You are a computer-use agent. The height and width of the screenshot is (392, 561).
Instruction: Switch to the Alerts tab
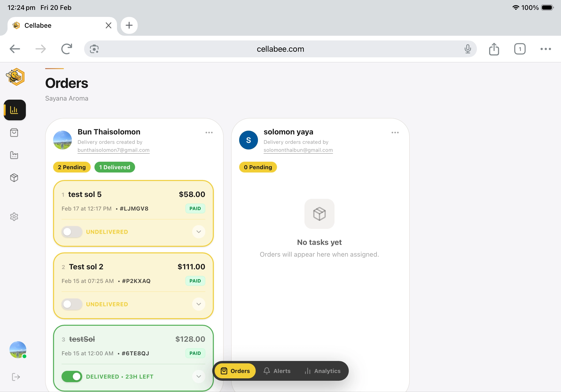click(x=277, y=371)
